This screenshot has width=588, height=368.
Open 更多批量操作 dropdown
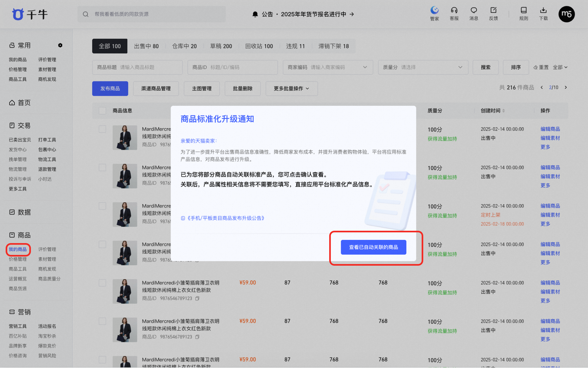[292, 88]
